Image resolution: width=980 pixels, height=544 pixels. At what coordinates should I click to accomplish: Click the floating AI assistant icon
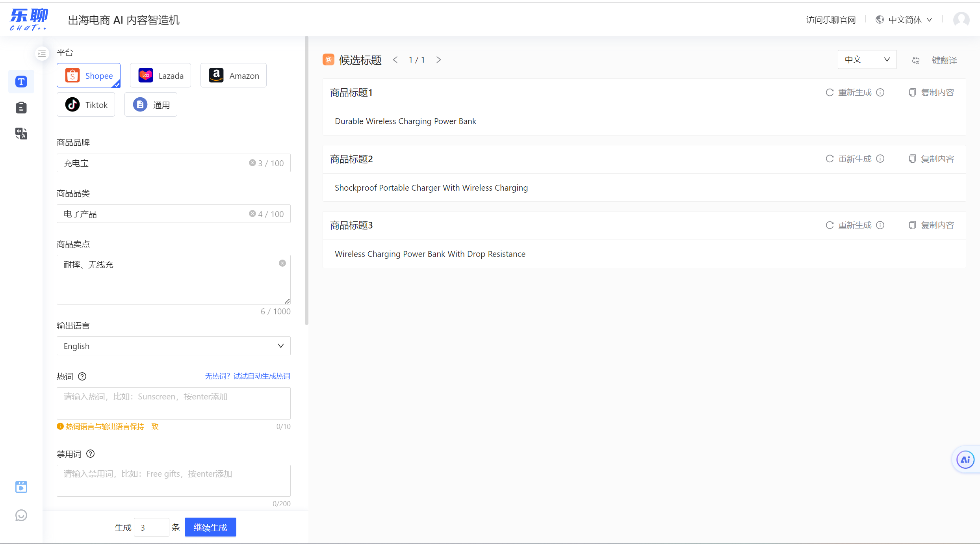[x=965, y=460]
